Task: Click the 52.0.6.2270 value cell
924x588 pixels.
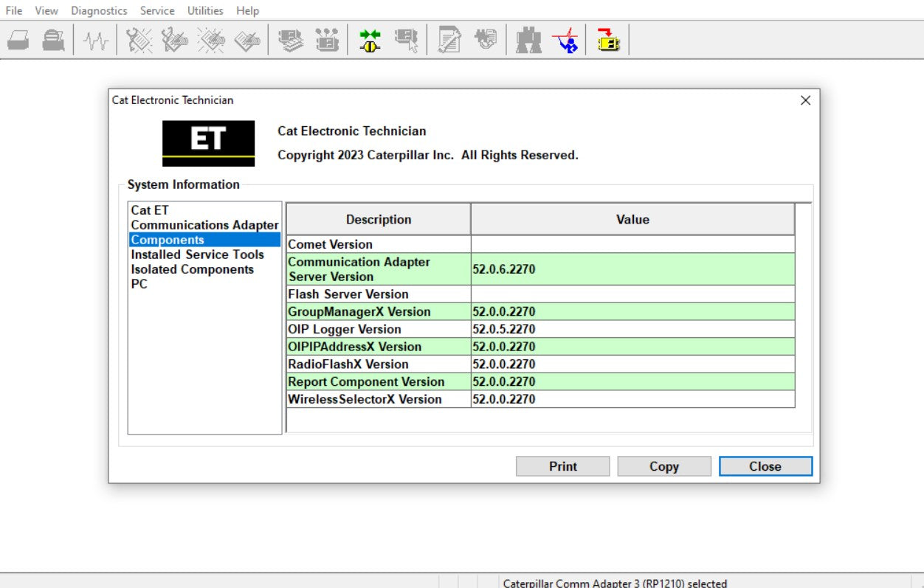Action: (x=632, y=269)
